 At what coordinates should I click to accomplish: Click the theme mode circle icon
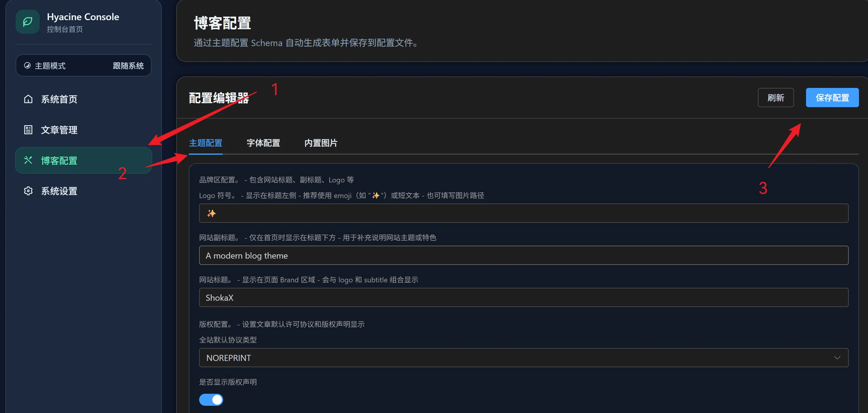pos(27,65)
